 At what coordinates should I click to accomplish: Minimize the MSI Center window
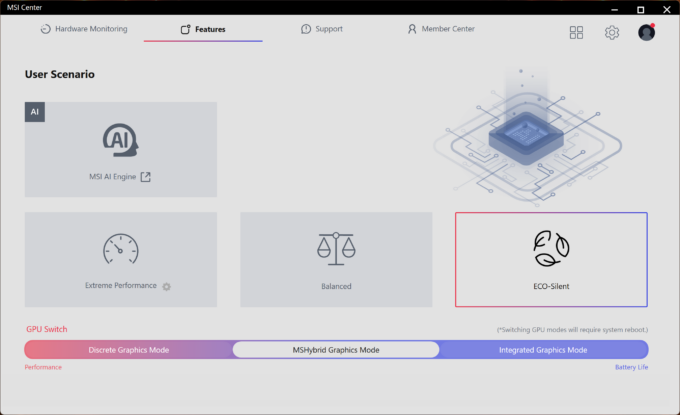[x=615, y=9]
